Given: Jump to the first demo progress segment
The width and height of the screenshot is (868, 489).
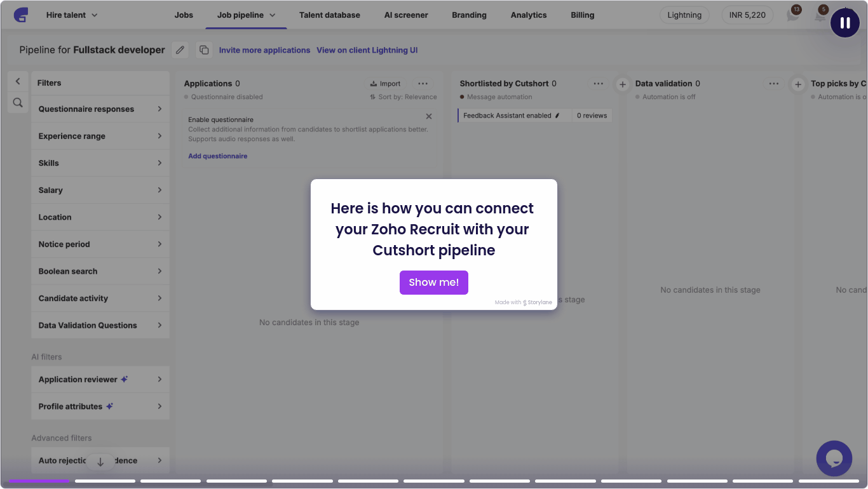Looking at the screenshot, I should 39,481.
